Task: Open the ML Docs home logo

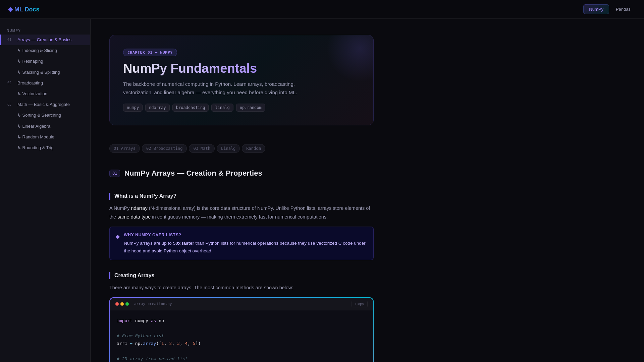Action: (24, 9)
